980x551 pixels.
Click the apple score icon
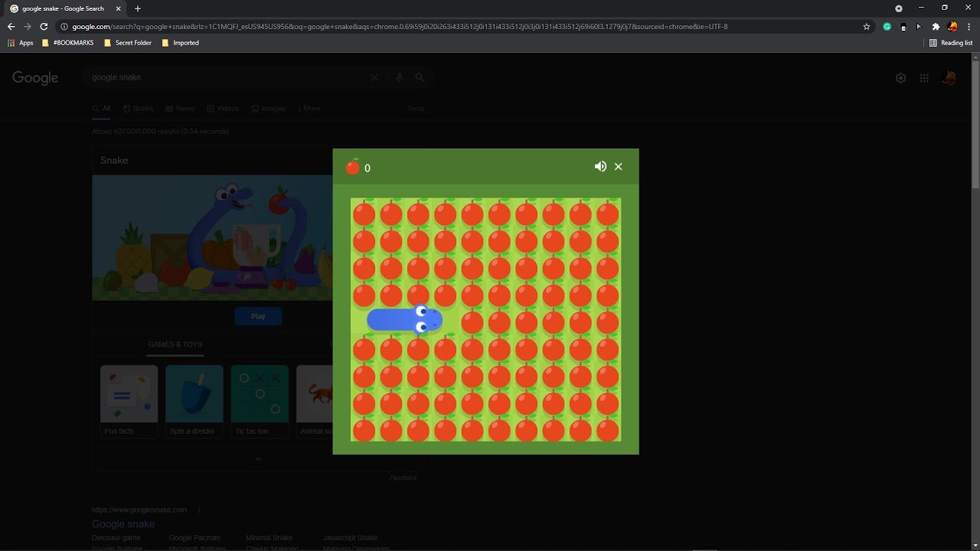click(352, 167)
